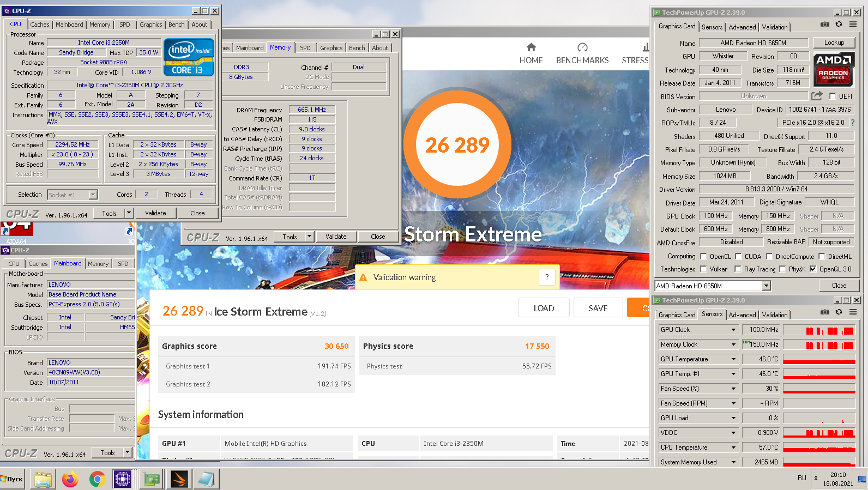The image size is (868, 490).
Task: Toggle the DirectCompute checkbox
Action: (x=769, y=257)
